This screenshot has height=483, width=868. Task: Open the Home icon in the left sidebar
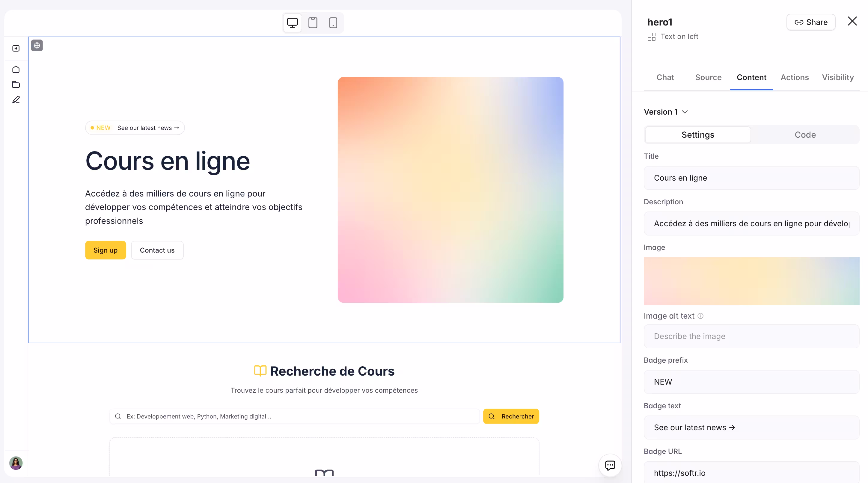pos(16,69)
